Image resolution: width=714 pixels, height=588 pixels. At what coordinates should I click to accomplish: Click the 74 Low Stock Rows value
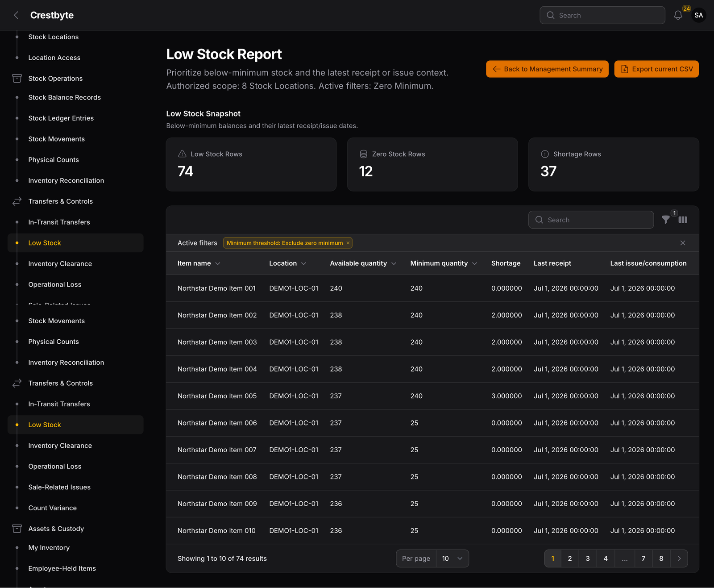click(x=186, y=171)
